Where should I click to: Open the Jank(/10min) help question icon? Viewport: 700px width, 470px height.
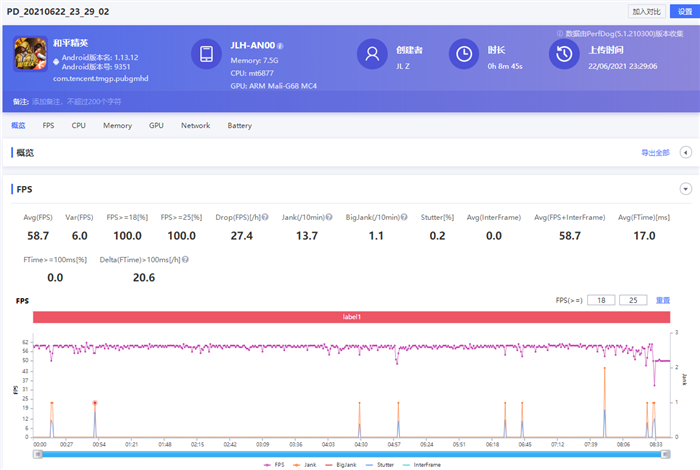click(x=329, y=217)
